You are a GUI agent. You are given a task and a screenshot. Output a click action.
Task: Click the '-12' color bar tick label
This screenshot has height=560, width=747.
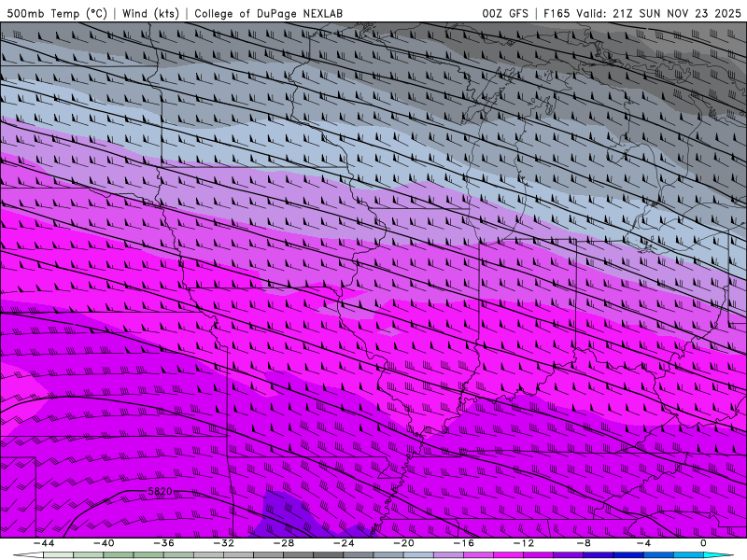[x=524, y=543]
